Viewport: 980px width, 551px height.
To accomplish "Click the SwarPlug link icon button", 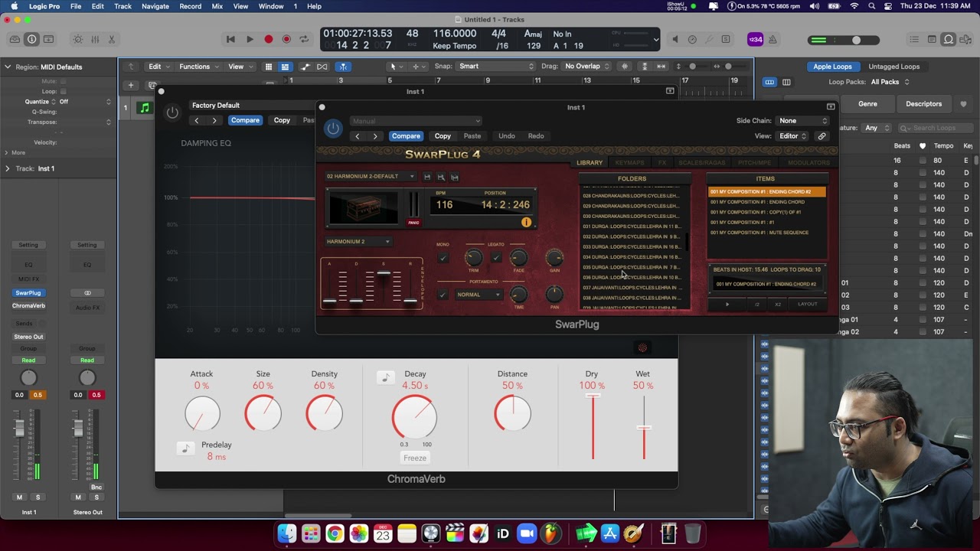I will tap(822, 136).
